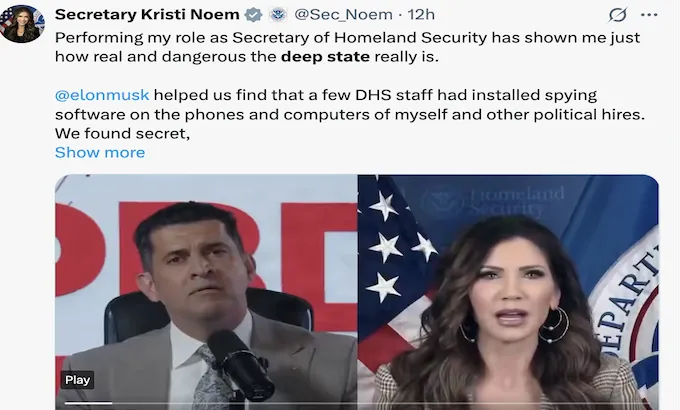Open the @Sec_Noem handle link
This screenshot has width=680, height=410.
point(343,15)
